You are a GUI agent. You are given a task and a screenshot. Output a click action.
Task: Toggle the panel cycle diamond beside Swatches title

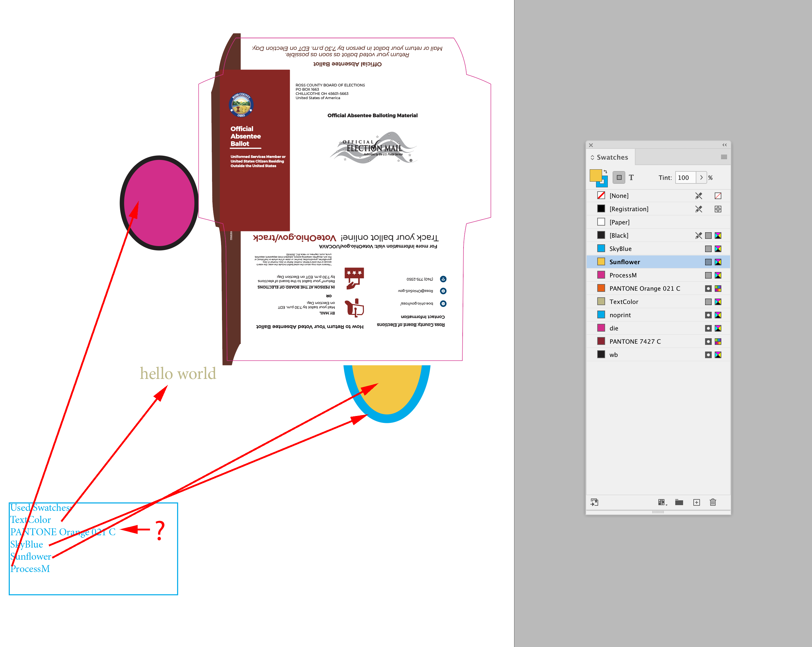pyautogui.click(x=593, y=157)
